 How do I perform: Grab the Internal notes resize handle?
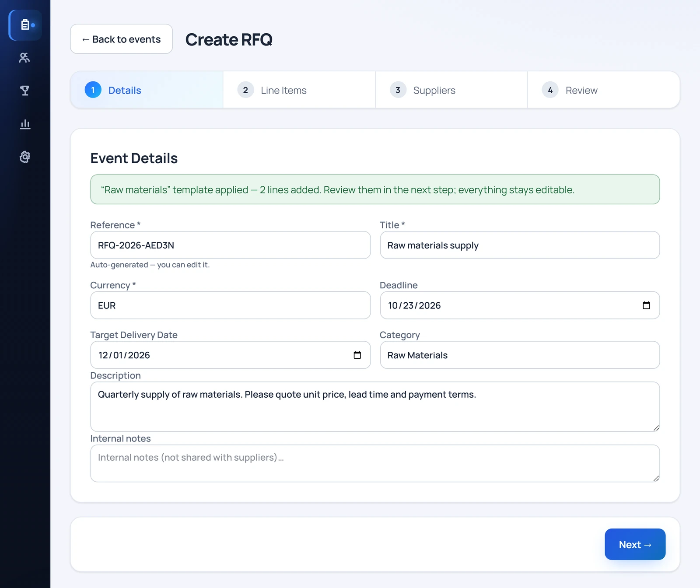tap(656, 478)
